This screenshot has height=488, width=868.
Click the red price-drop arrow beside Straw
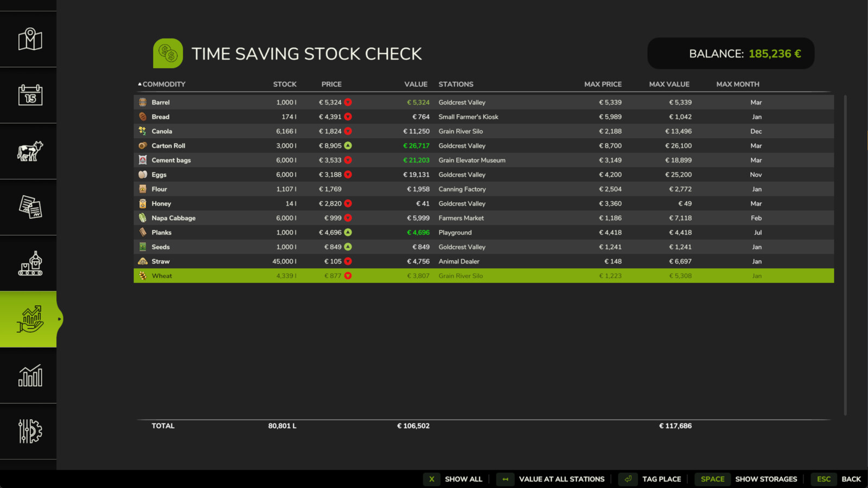click(348, 261)
